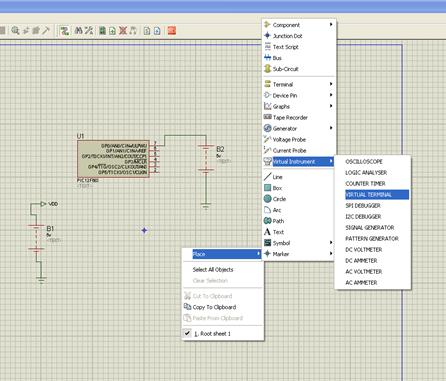Click the highlighted Virtual Instrument menu entry
Image resolution: width=446 pixels, height=381 pixels.
pos(298,161)
